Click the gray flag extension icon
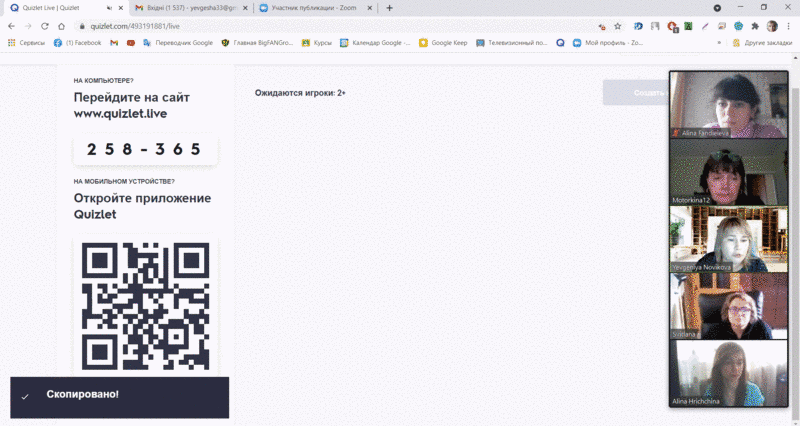Image resolution: width=800 pixels, height=426 pixels. click(655, 26)
